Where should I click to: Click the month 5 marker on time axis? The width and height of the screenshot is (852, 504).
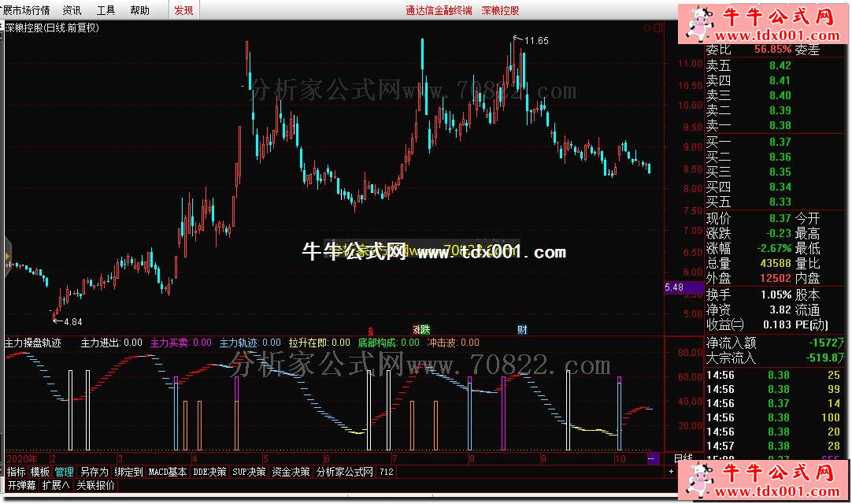coord(265,459)
